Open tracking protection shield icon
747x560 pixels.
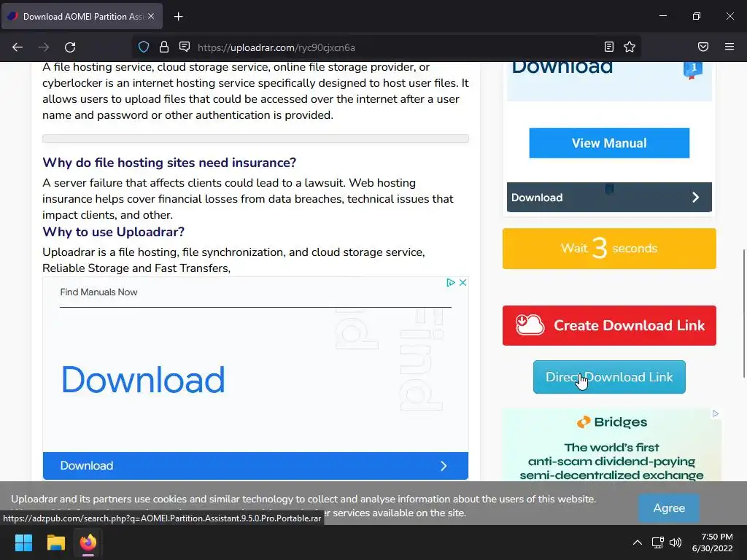(x=144, y=47)
